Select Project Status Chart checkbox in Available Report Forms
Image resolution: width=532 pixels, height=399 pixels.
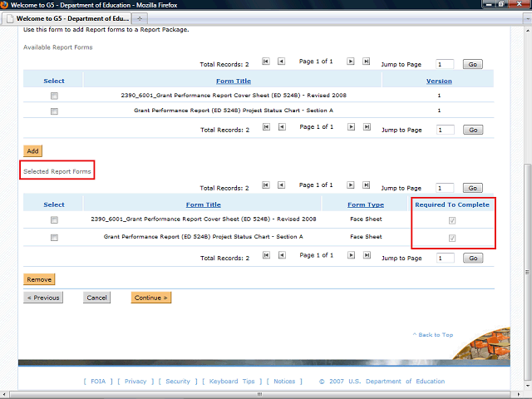coord(54,111)
